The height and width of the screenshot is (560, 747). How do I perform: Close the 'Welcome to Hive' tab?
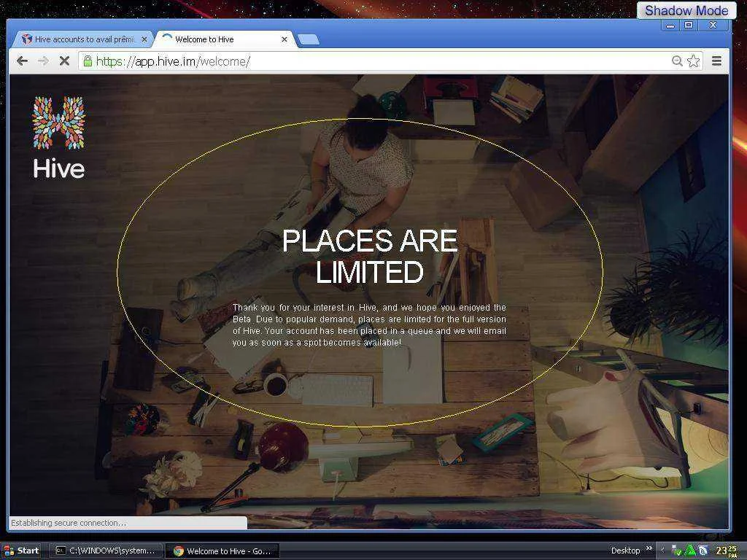285,39
